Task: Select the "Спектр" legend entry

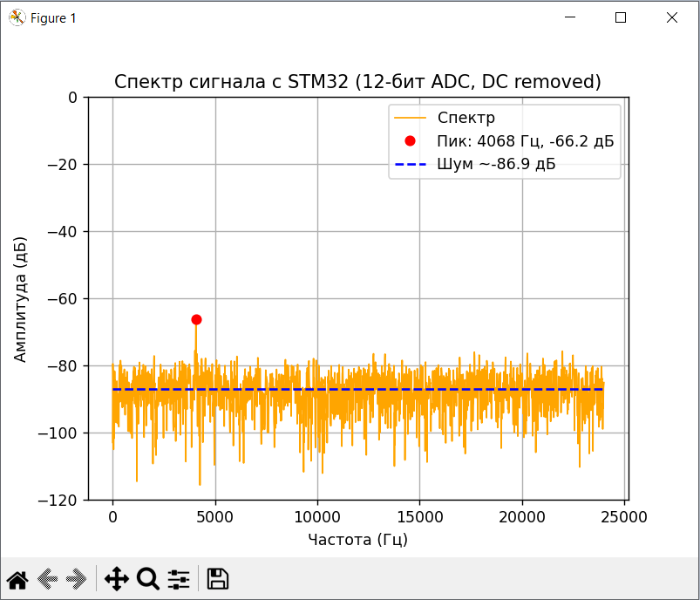Action: [x=466, y=118]
